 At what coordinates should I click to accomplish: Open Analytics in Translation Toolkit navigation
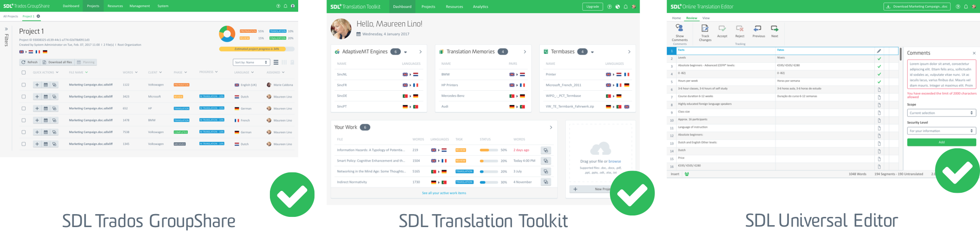480,6
